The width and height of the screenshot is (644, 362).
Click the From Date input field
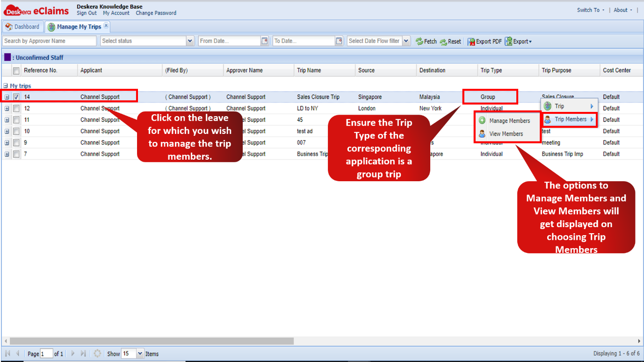click(x=229, y=41)
